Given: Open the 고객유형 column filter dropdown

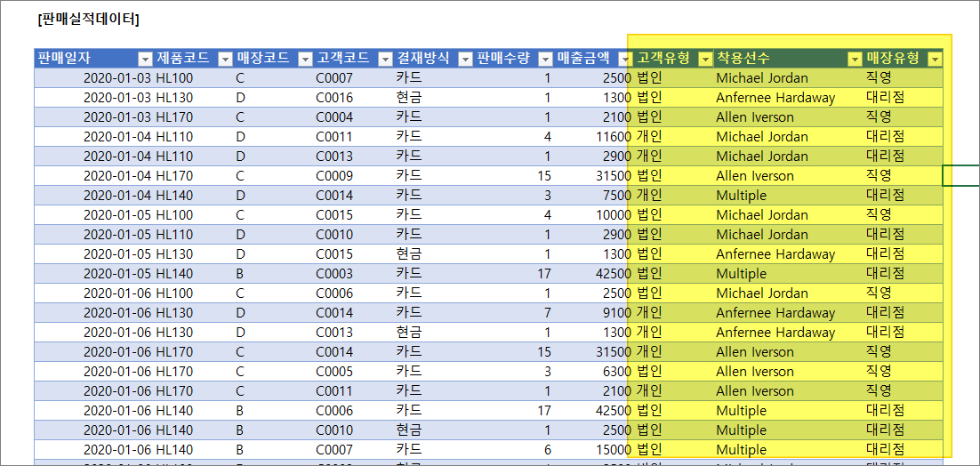Looking at the screenshot, I should click(x=705, y=59).
